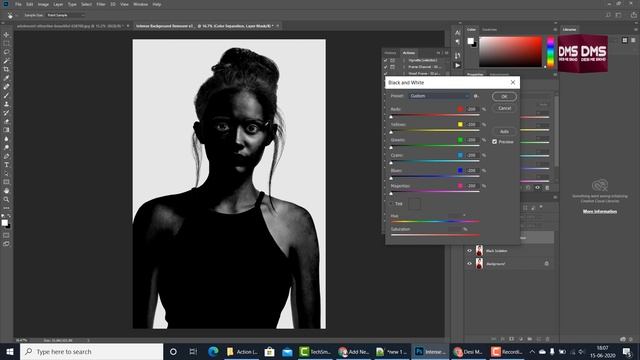The height and width of the screenshot is (360, 640).
Task: Hide the Background layer
Action: (x=469, y=264)
